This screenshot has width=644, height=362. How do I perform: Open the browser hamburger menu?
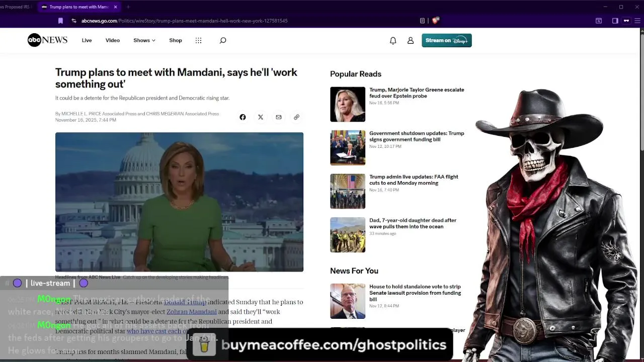click(x=637, y=21)
